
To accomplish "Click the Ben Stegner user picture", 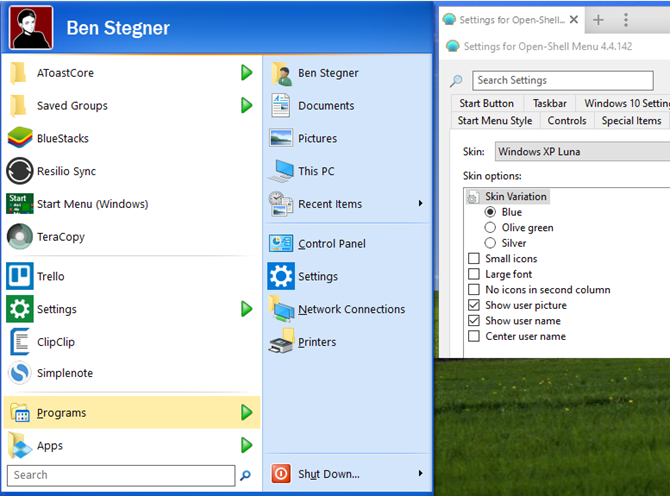I will pos(31,28).
